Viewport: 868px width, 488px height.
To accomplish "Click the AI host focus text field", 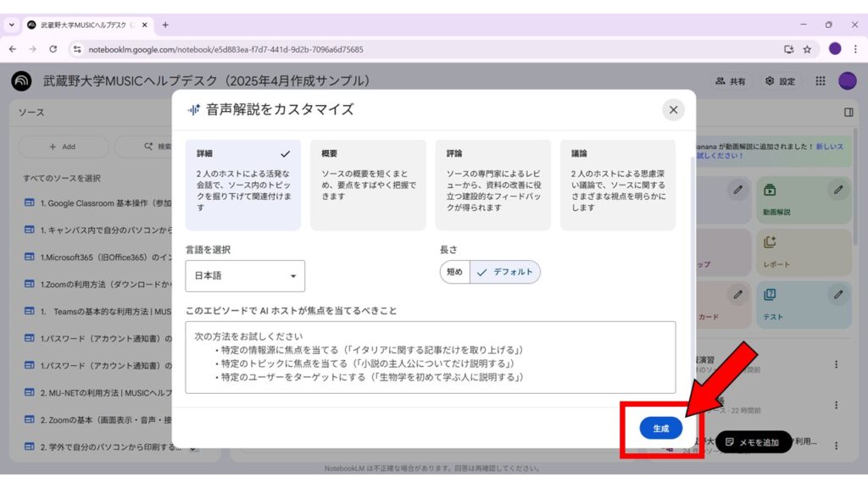I will pos(430,357).
